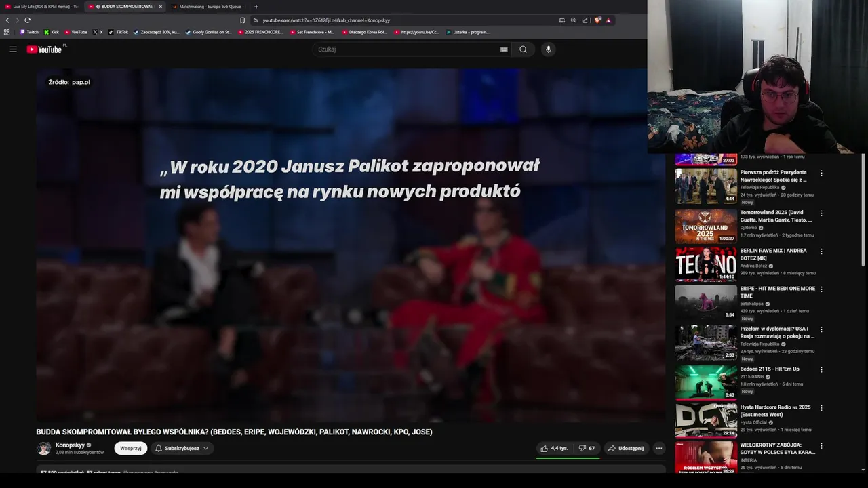Switch to Live My Life browser tab
The width and height of the screenshot is (868, 488).
click(41, 7)
